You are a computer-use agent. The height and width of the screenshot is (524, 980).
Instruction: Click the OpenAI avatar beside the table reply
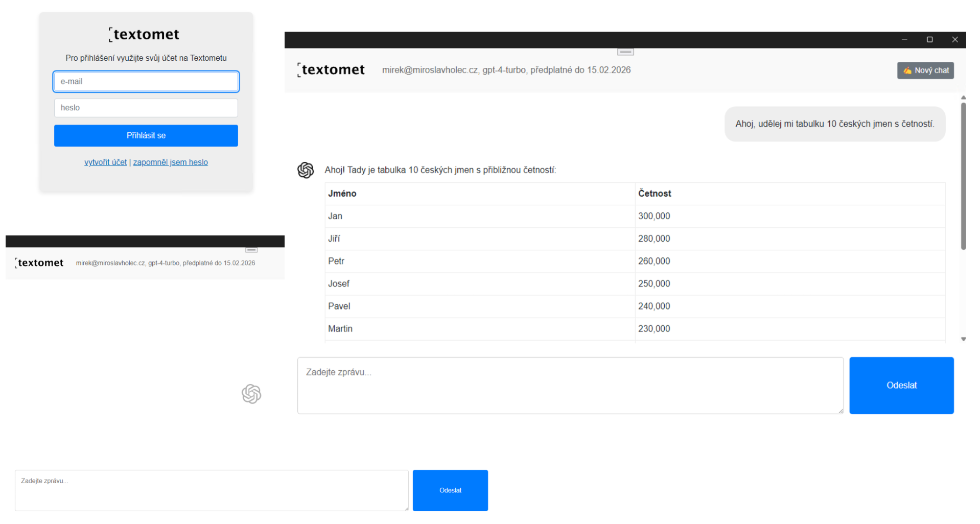pyautogui.click(x=306, y=170)
